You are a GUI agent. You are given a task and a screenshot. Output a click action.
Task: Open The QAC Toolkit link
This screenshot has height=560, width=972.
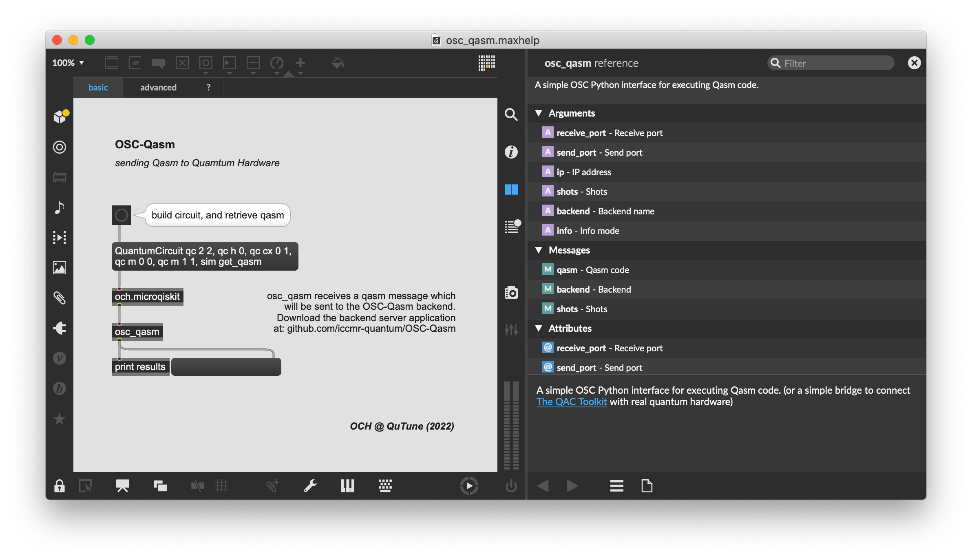click(571, 402)
